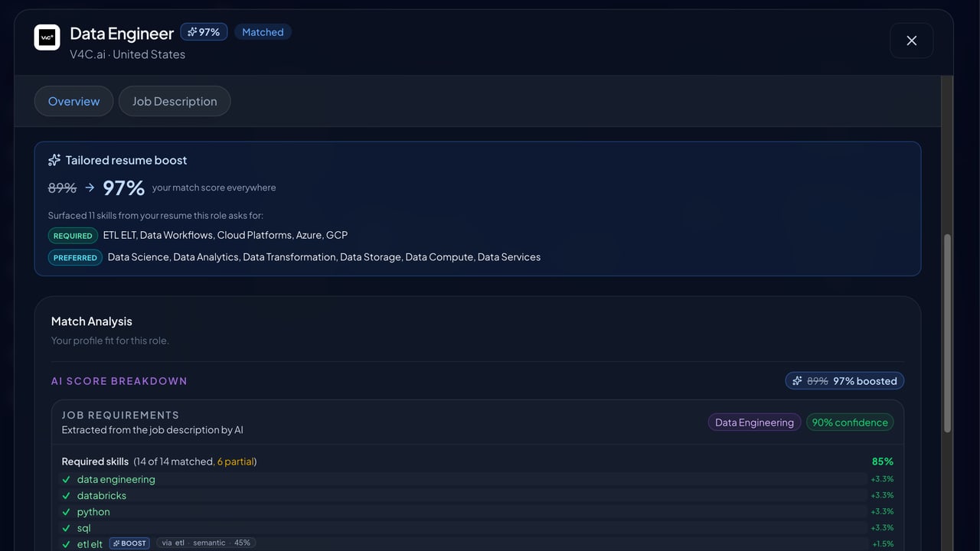
Task: Click the Matched status badge
Action: click(x=263, y=32)
